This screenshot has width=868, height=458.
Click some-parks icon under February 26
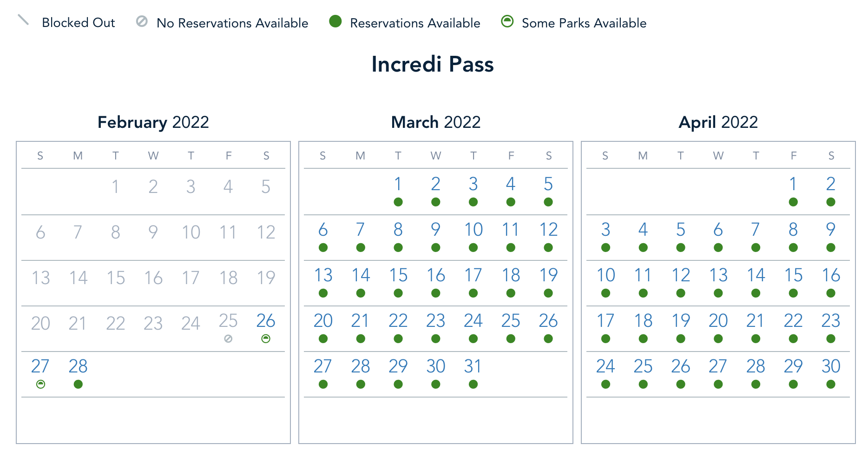click(266, 339)
